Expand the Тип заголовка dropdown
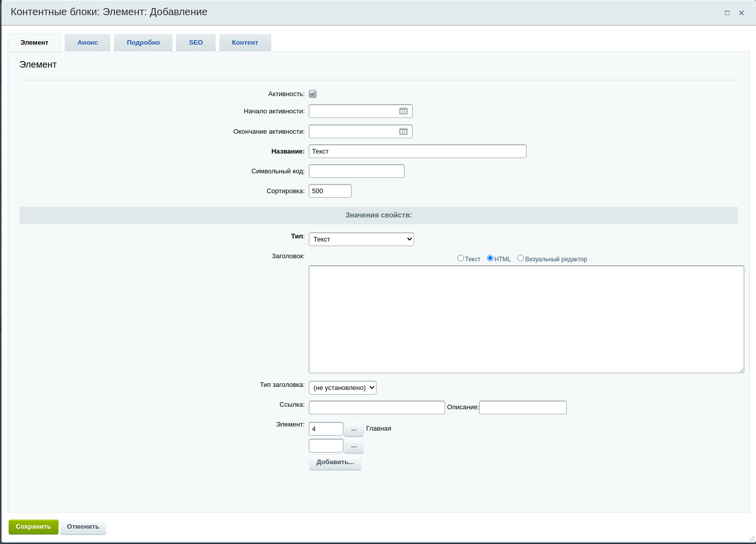The image size is (756, 544). (x=342, y=387)
